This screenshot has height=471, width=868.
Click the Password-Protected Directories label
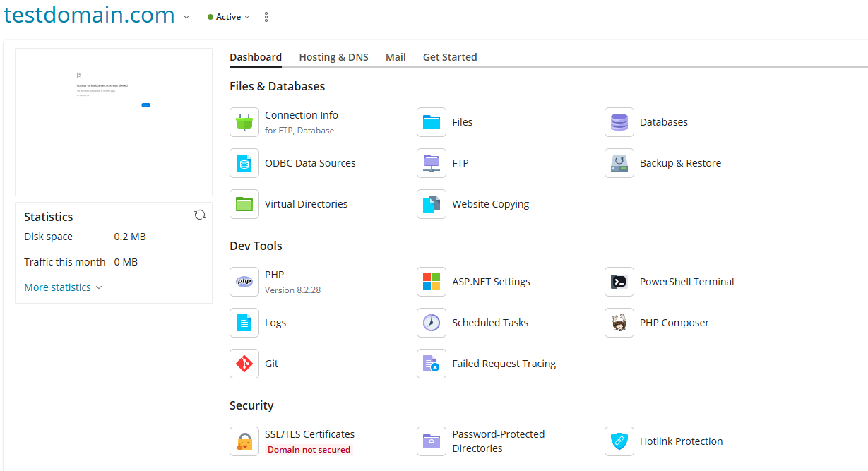[x=499, y=441]
